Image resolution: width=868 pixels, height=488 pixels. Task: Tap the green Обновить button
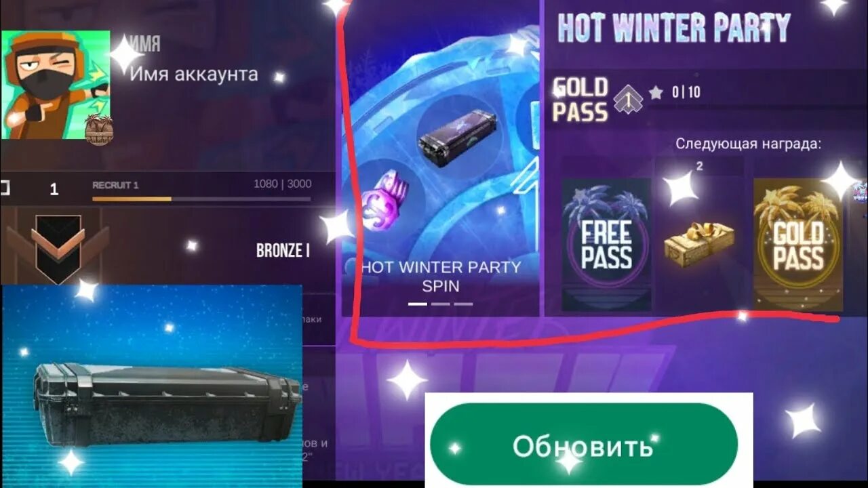pyautogui.click(x=583, y=445)
